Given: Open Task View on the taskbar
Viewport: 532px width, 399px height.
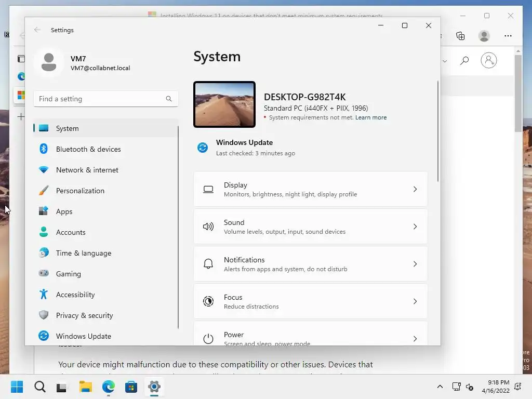Looking at the screenshot, I should [62, 387].
